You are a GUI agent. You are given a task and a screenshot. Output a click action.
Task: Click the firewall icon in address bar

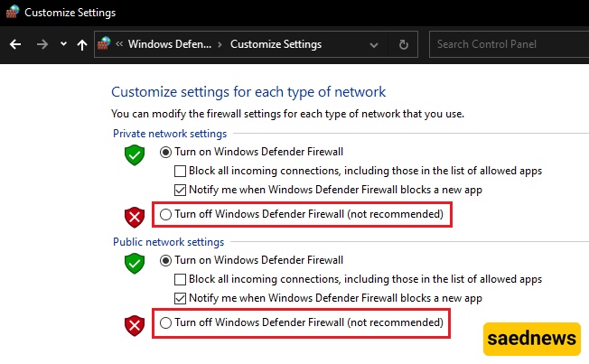coord(104,43)
